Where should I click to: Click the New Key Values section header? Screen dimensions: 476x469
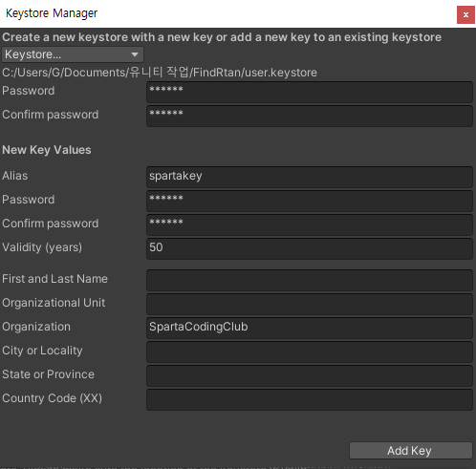pos(47,150)
